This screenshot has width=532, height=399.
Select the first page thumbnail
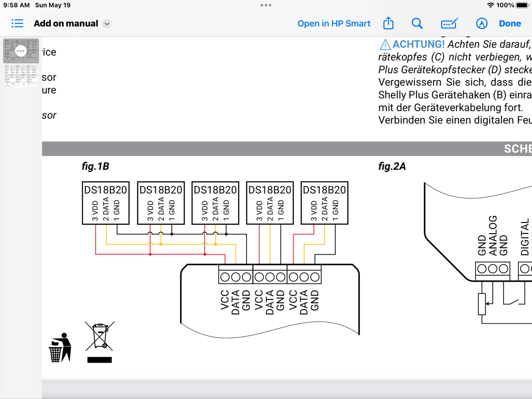[21, 51]
